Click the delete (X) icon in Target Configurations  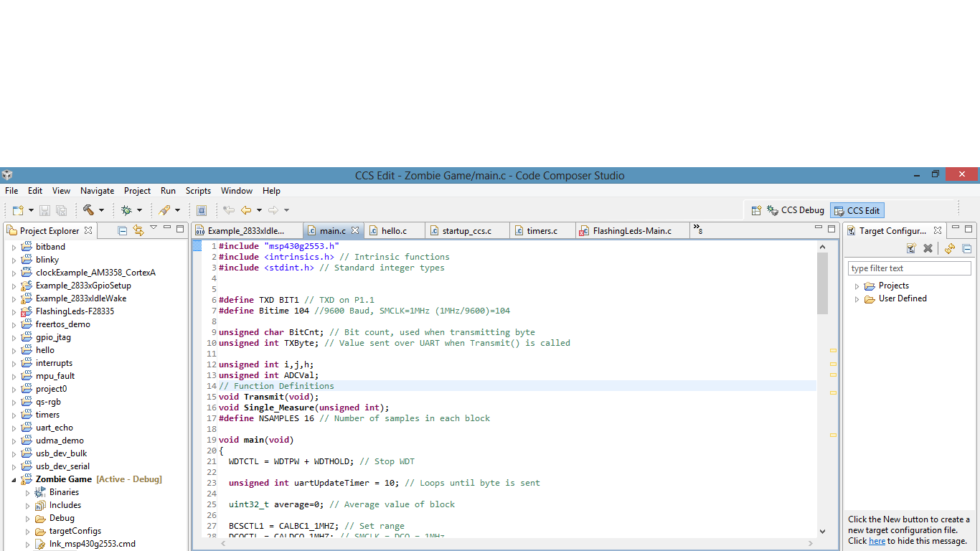point(928,248)
